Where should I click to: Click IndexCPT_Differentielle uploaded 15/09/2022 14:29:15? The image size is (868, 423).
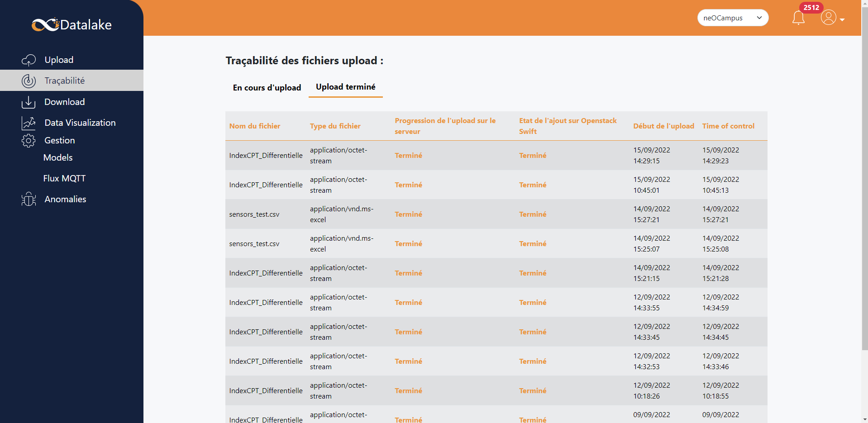tap(266, 155)
